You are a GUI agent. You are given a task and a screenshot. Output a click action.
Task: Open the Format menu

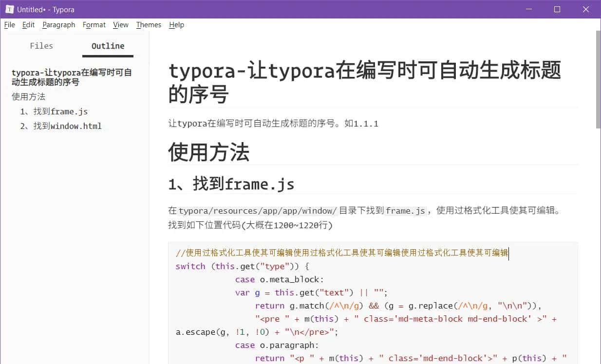pos(94,25)
